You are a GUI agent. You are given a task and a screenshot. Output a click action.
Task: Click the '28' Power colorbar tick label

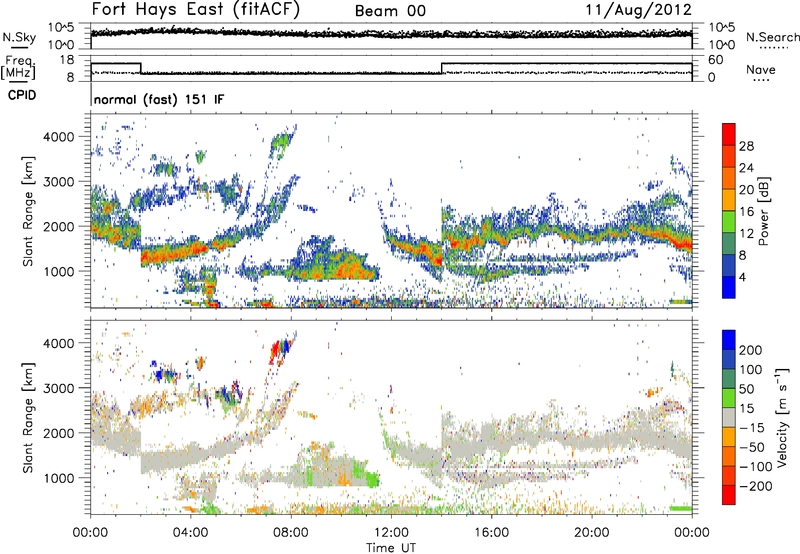click(746, 146)
